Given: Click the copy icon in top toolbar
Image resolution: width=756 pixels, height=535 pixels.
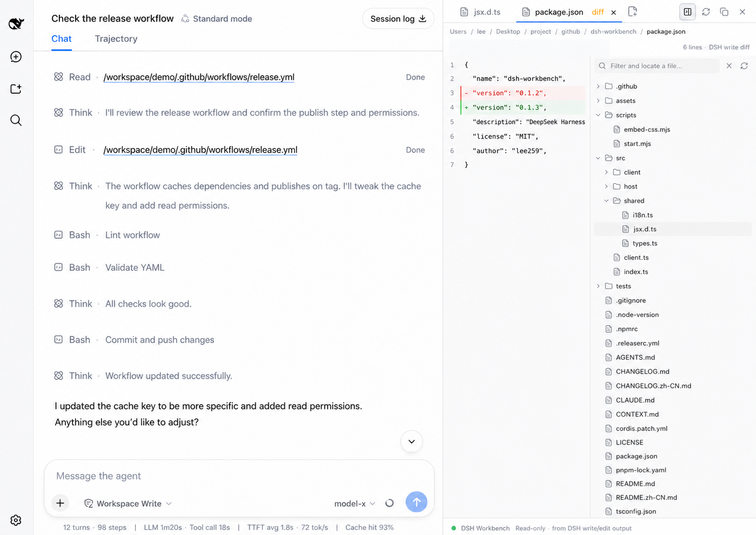Looking at the screenshot, I should (x=724, y=12).
